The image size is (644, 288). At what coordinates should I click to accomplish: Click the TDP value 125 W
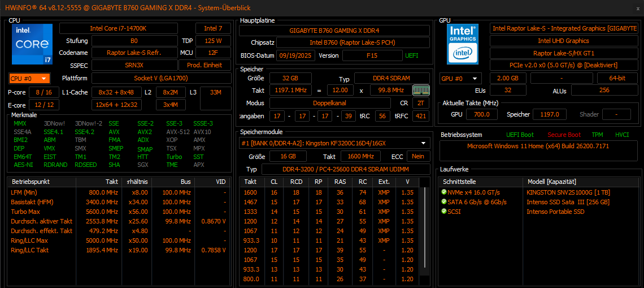[x=213, y=41]
